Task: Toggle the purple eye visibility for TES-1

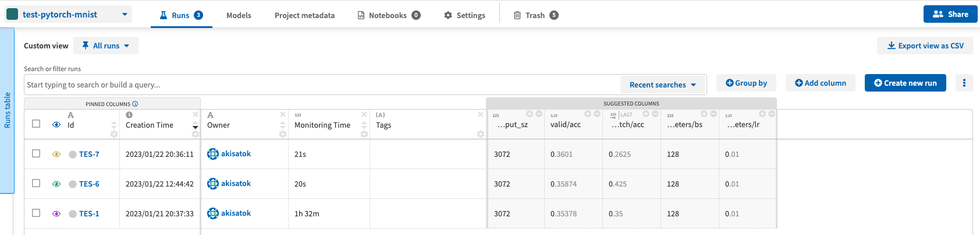Action: [56, 214]
